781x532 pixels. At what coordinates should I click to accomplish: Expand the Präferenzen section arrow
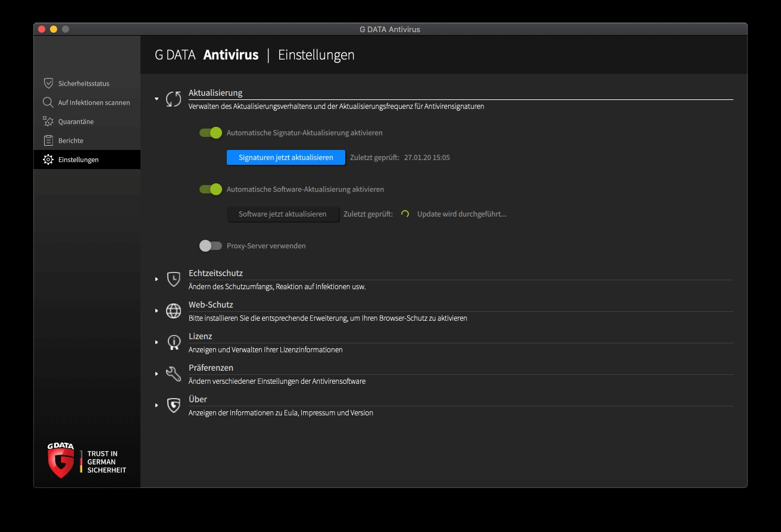click(157, 374)
